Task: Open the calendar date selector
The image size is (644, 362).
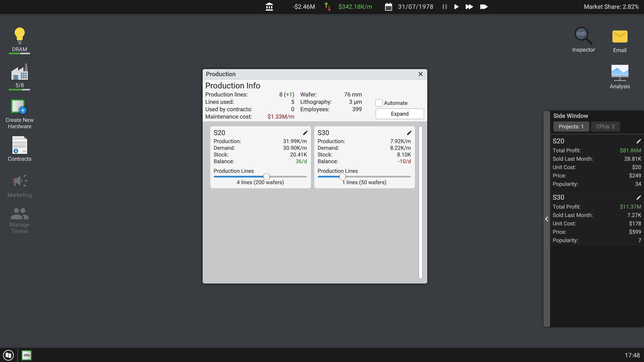Action: click(x=388, y=7)
